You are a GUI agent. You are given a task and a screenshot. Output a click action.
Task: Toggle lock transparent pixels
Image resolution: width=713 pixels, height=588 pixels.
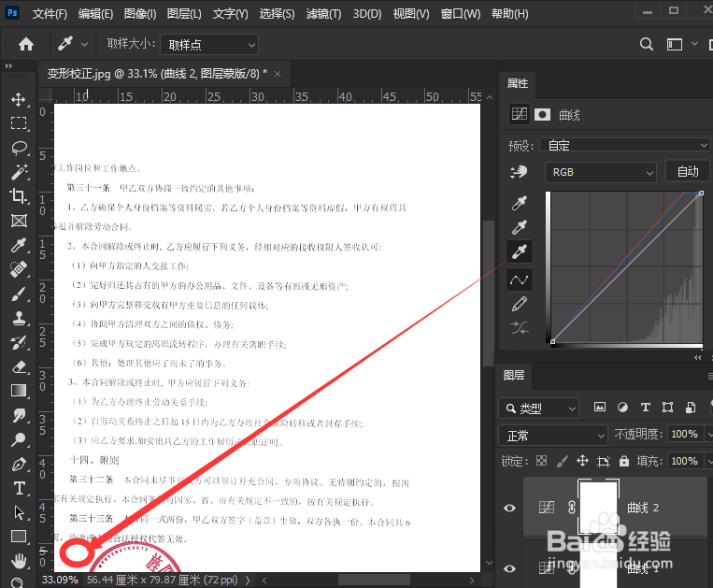click(542, 461)
